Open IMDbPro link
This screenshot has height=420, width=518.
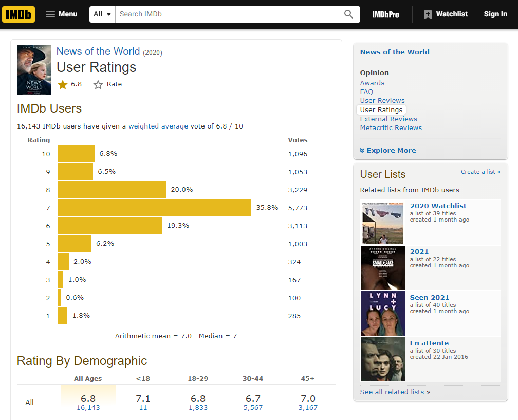pyautogui.click(x=385, y=14)
